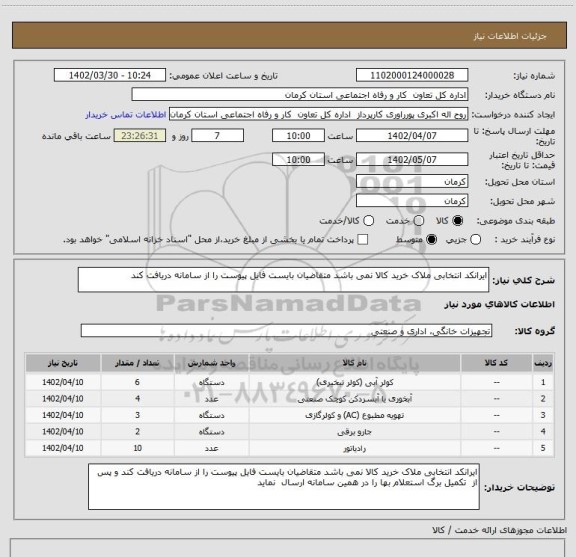Viewport: 576px width, 557px height.
Task: Click the buyer organization name field
Action: tap(300, 95)
